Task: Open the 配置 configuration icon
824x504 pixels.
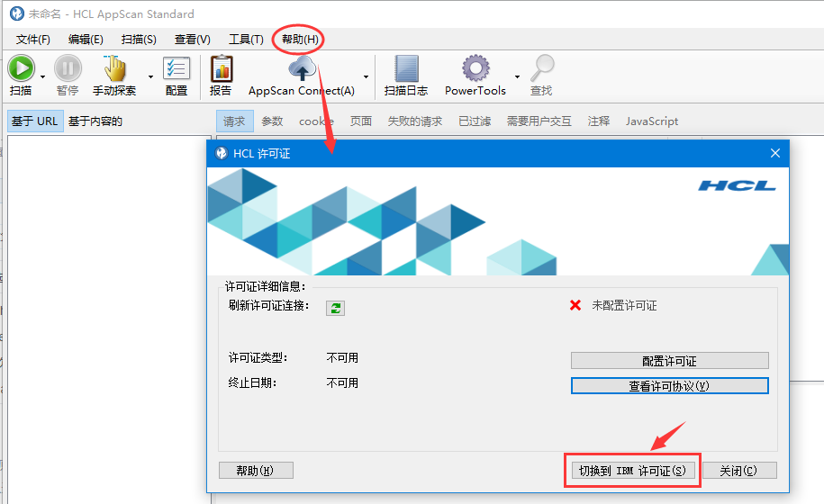Action: pos(177,68)
